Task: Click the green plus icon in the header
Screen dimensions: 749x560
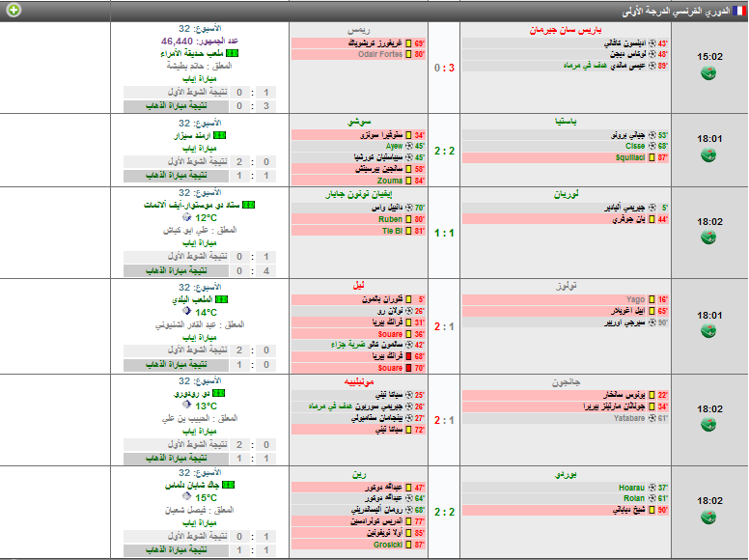Action: point(14,10)
